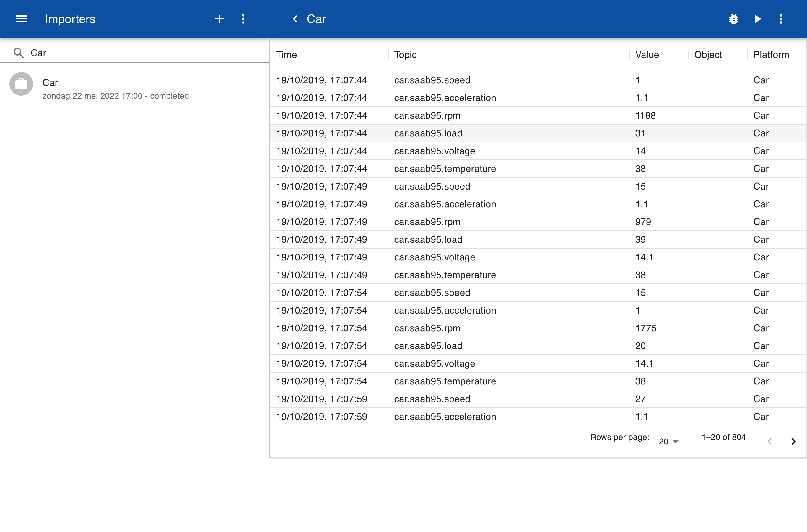
Task: Click the debug bug icon
Action: tap(734, 19)
